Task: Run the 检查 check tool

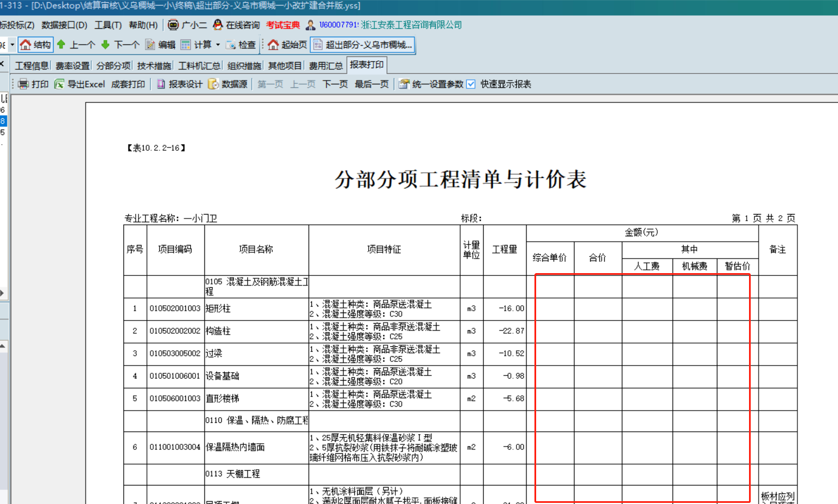Action: pos(240,44)
